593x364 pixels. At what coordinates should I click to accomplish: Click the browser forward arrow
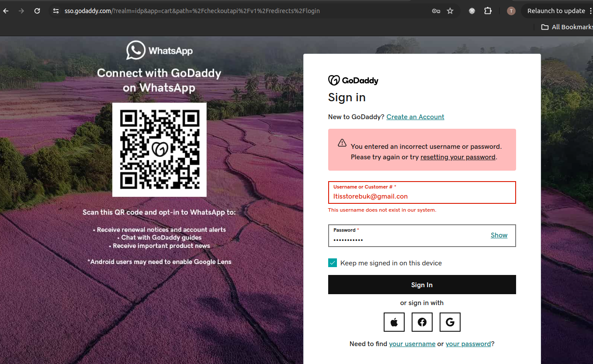21,11
